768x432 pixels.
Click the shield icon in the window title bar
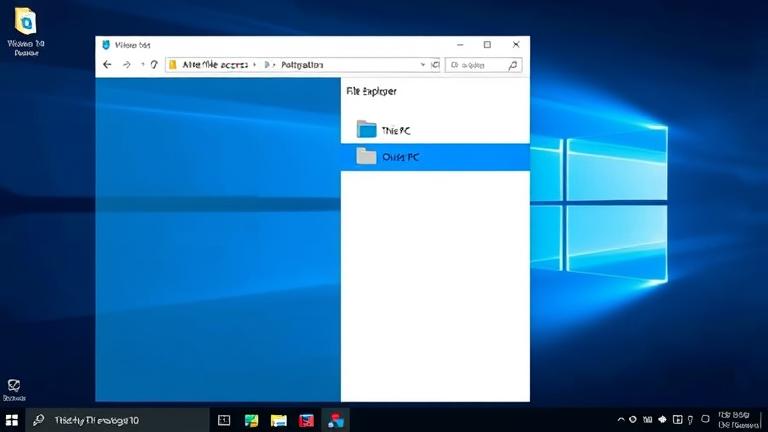[x=106, y=45]
